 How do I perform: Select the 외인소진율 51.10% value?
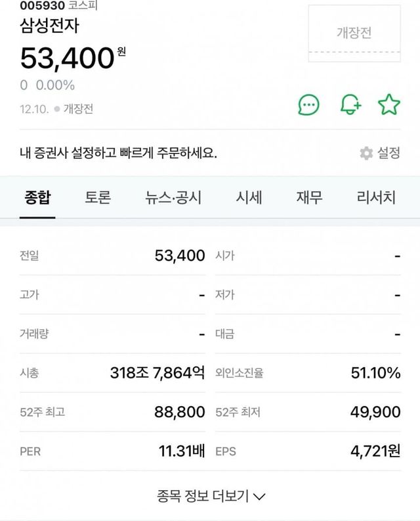375,373
